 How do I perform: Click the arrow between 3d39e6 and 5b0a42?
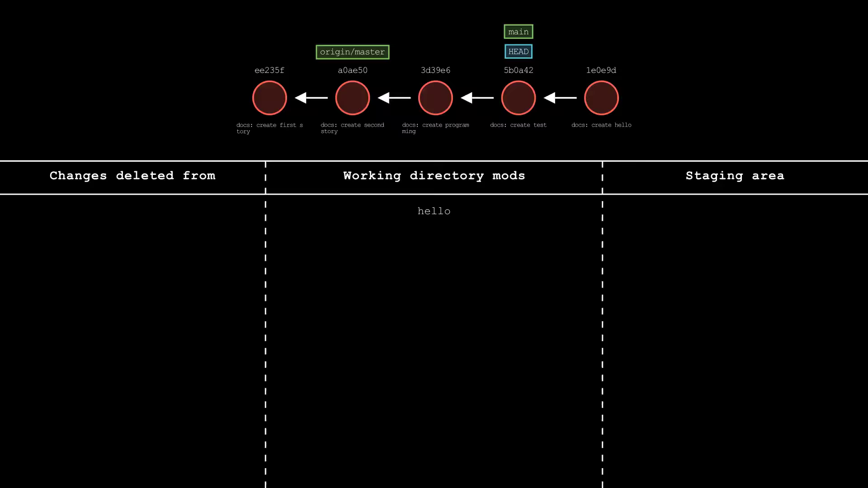[x=477, y=98]
